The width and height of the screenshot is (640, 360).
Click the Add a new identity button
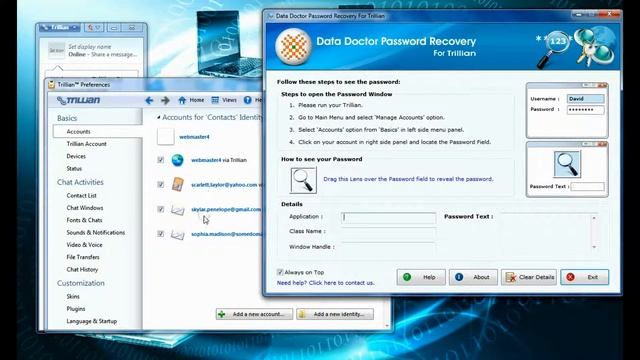335,314
